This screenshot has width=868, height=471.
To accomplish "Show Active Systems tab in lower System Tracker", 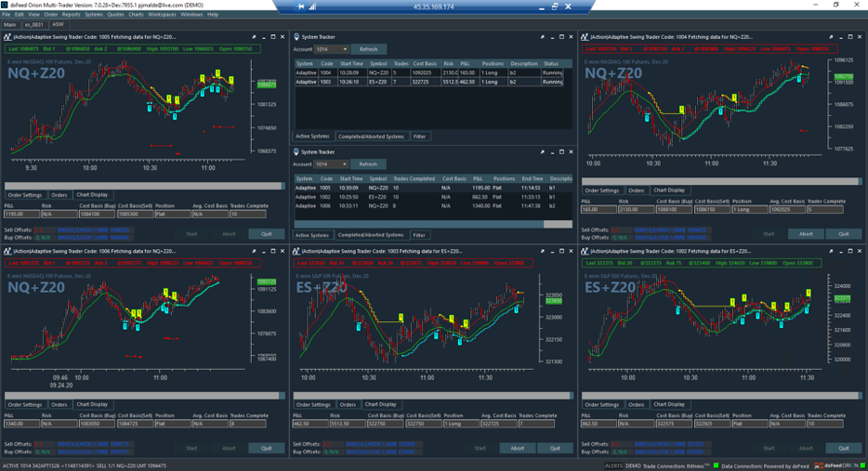I will pyautogui.click(x=312, y=235).
